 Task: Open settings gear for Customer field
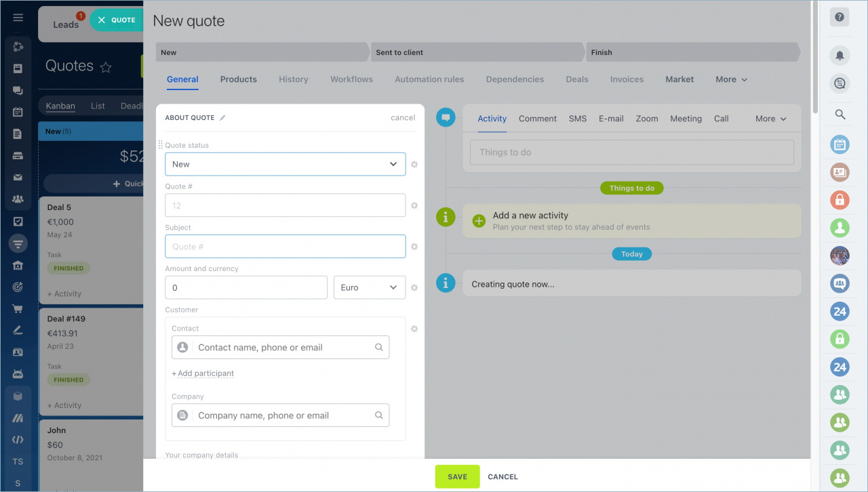pos(414,329)
